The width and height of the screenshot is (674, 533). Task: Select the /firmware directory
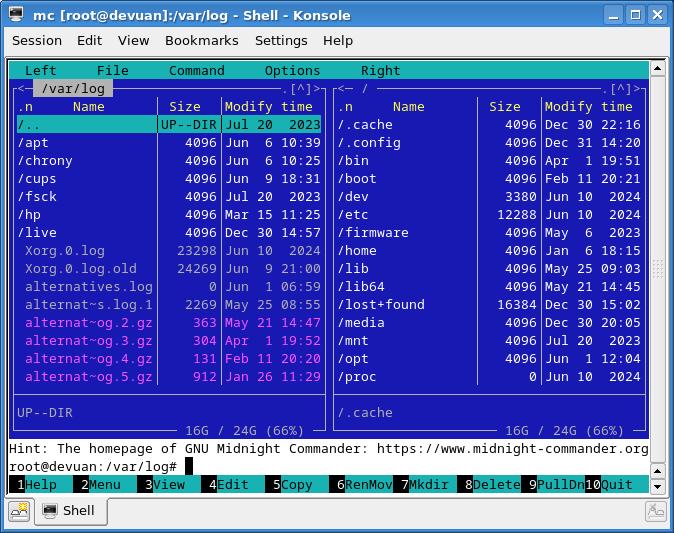point(489,233)
